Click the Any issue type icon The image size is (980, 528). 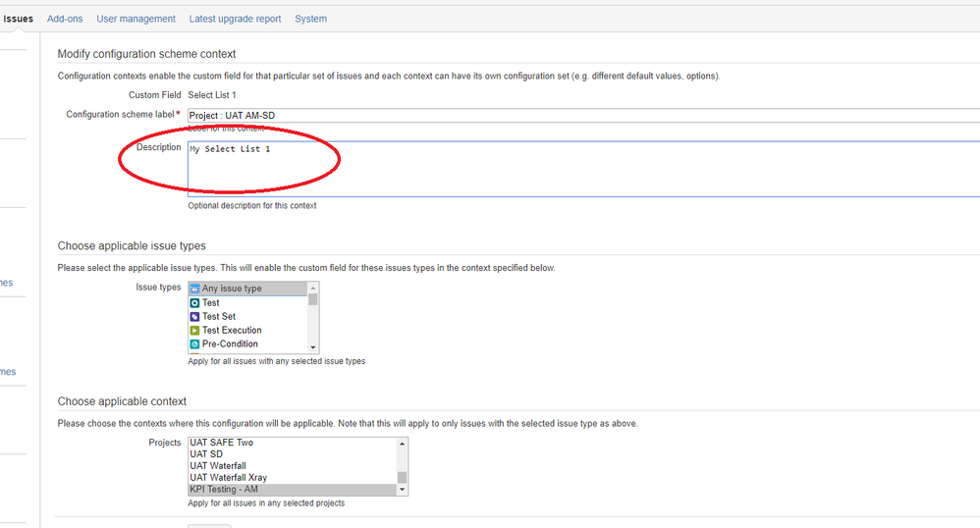point(194,289)
